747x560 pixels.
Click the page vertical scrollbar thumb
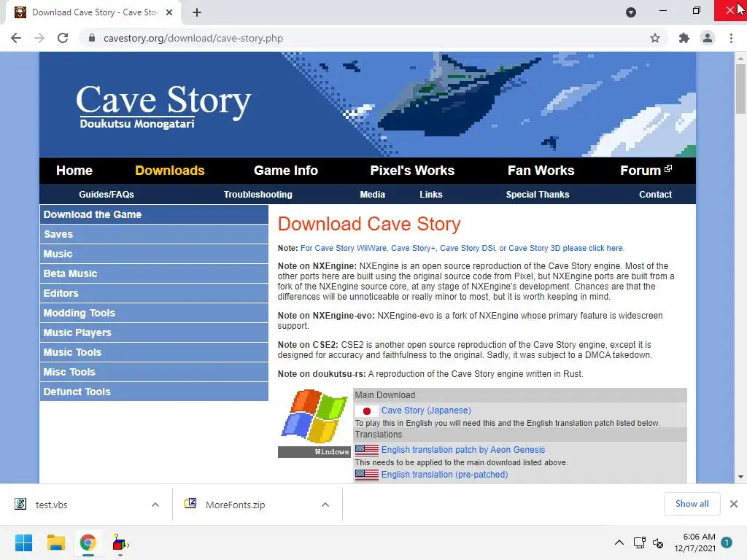[x=740, y=88]
